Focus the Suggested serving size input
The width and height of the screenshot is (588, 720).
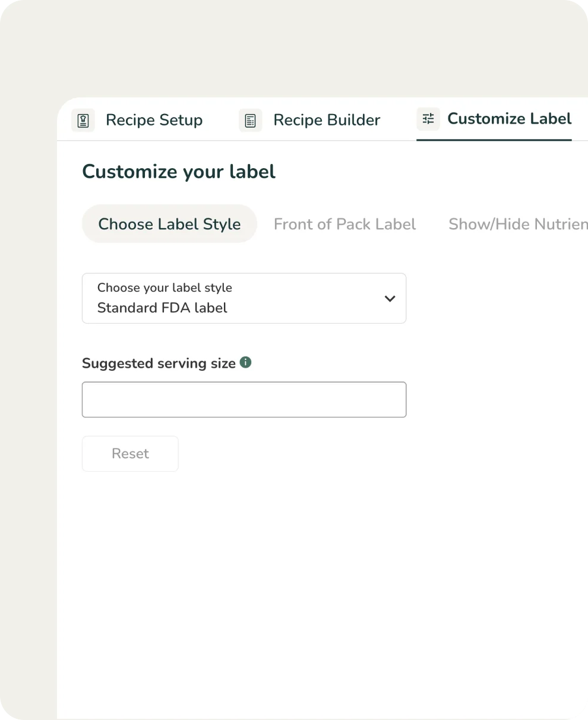click(244, 399)
